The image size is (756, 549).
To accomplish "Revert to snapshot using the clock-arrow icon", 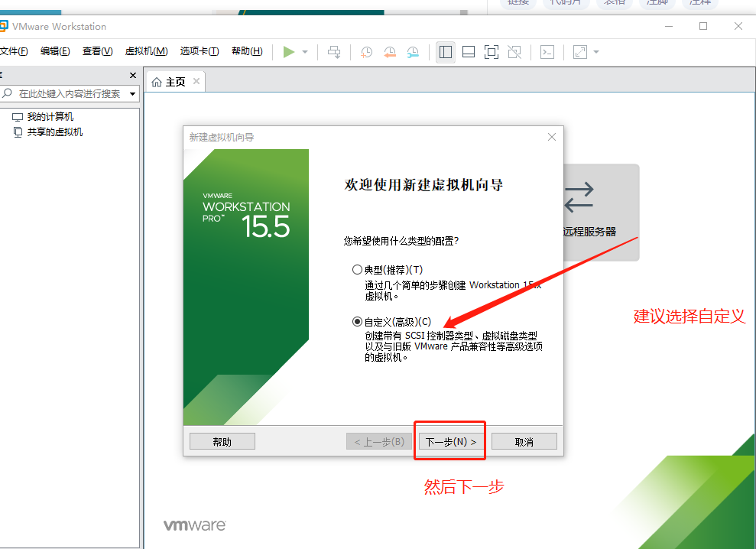I will point(390,52).
